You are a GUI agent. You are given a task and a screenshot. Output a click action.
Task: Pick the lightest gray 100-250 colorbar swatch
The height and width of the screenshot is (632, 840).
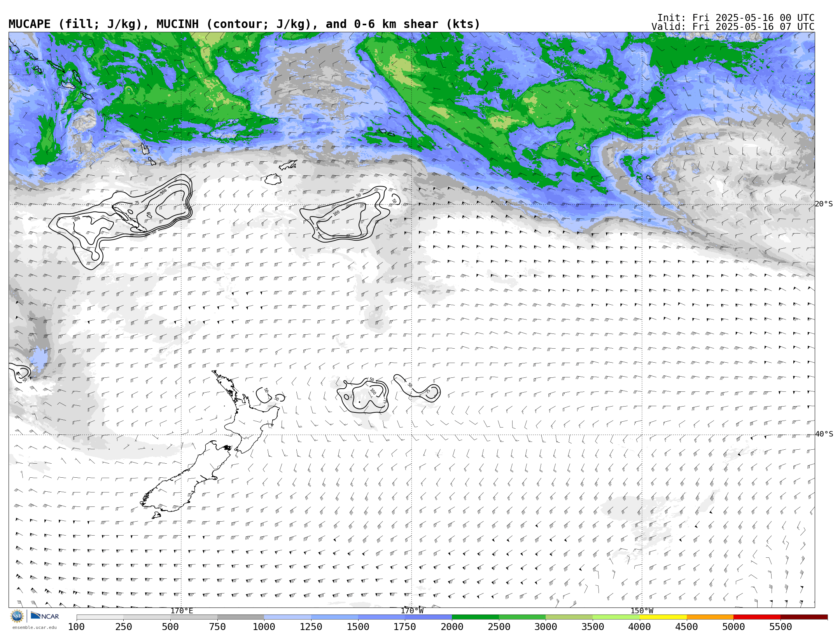click(100, 617)
